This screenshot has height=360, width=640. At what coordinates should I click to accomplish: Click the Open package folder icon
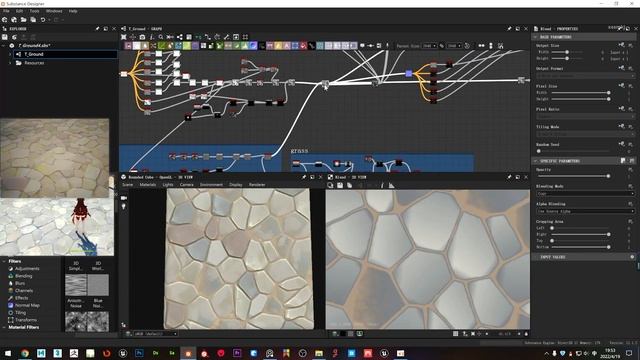(24, 20)
